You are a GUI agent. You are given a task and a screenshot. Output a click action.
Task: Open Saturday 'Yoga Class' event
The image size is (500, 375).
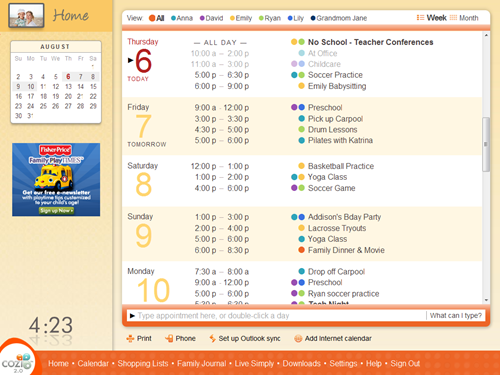[x=327, y=177]
